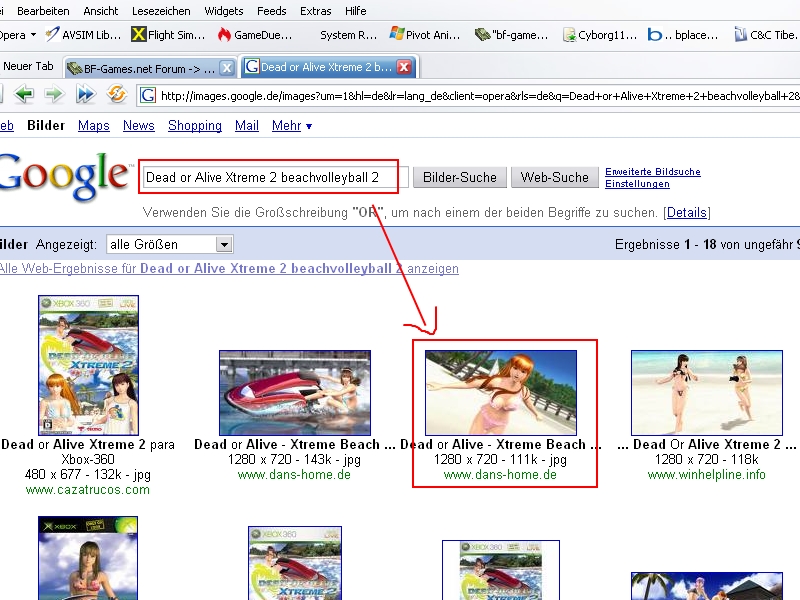Viewport: 800px width, 600px height.
Task: Open the Lesezeichen menu
Action: [161, 11]
